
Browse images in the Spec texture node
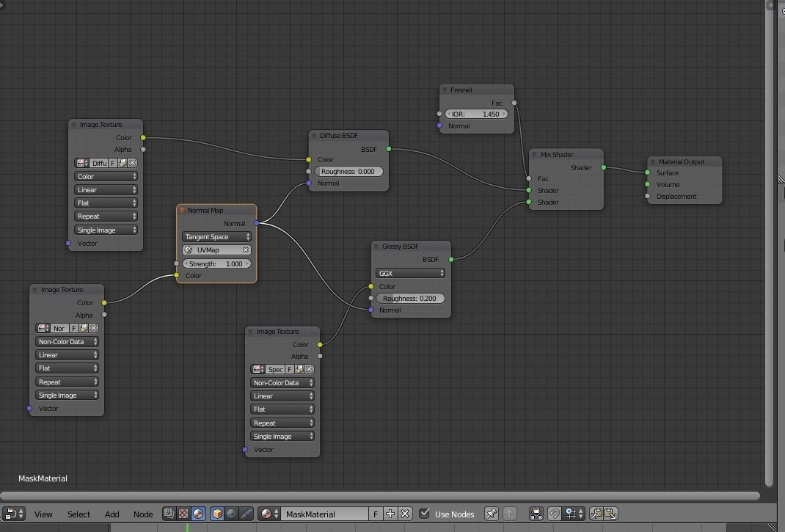click(258, 369)
